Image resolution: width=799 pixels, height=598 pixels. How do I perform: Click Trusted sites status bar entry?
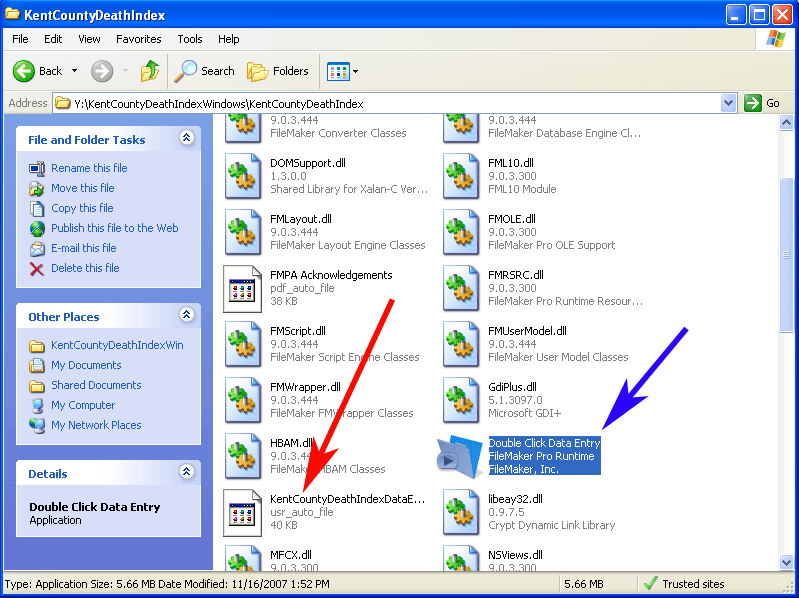(x=684, y=584)
